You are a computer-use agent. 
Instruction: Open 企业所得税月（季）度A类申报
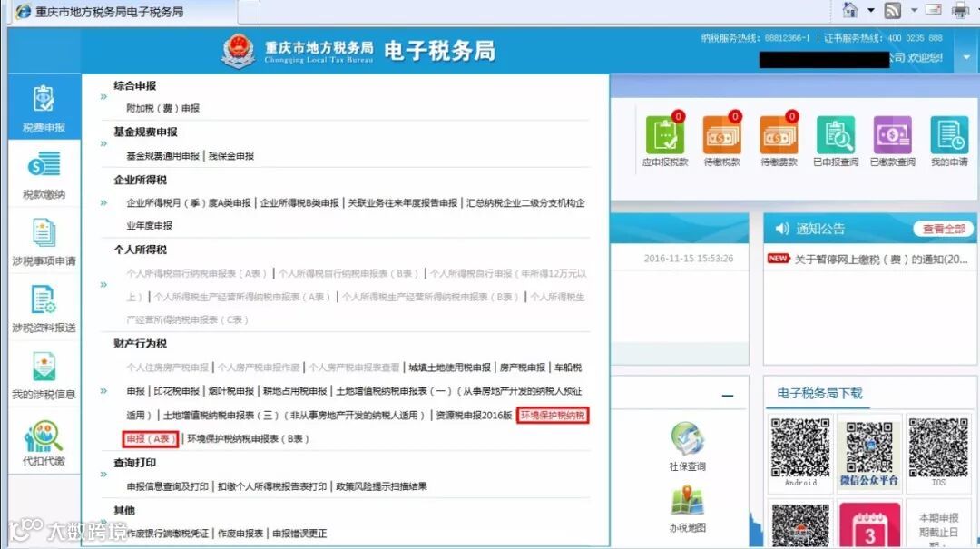point(188,202)
